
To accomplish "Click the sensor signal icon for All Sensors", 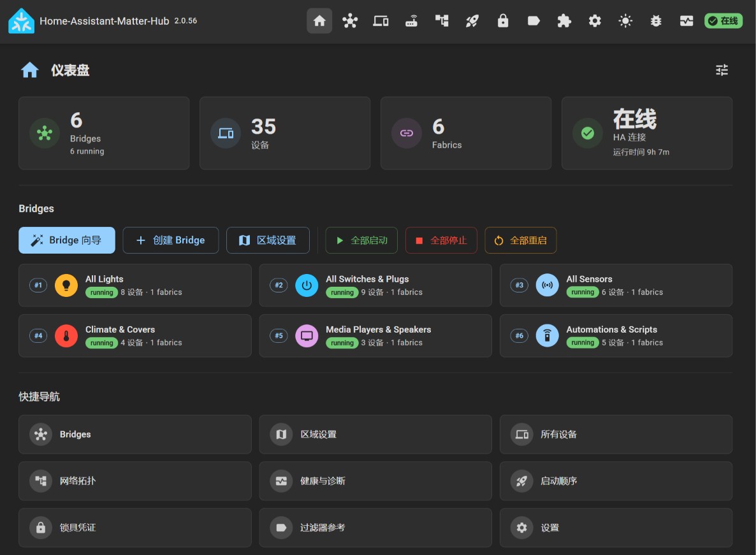I will (x=547, y=285).
